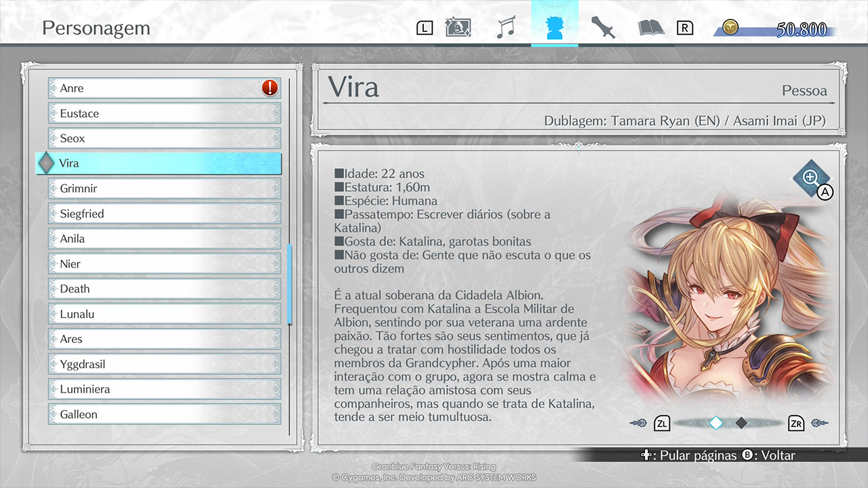Open the open-book glossary tab
The image size is (868, 488).
(x=651, y=28)
